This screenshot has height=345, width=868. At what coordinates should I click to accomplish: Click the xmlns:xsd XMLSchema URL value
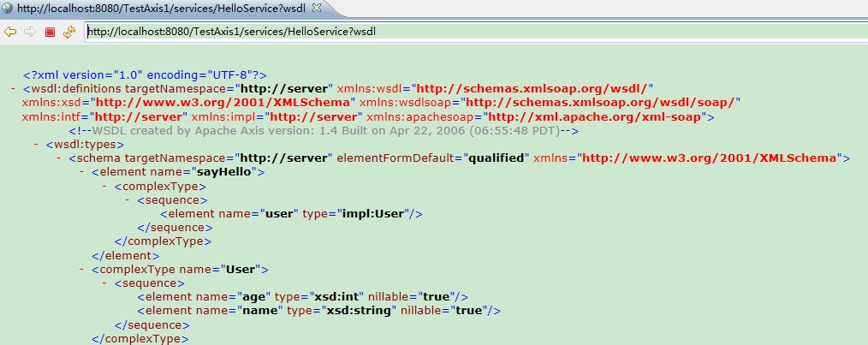pyautogui.click(x=223, y=103)
